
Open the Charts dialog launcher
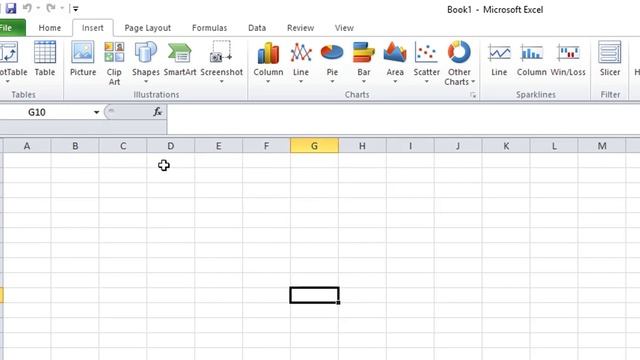point(473,95)
